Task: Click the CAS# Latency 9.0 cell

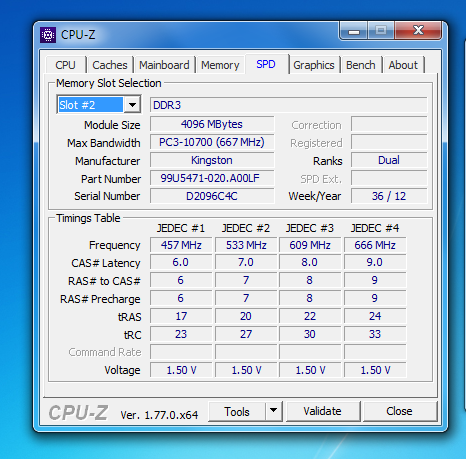Action: tap(375, 262)
